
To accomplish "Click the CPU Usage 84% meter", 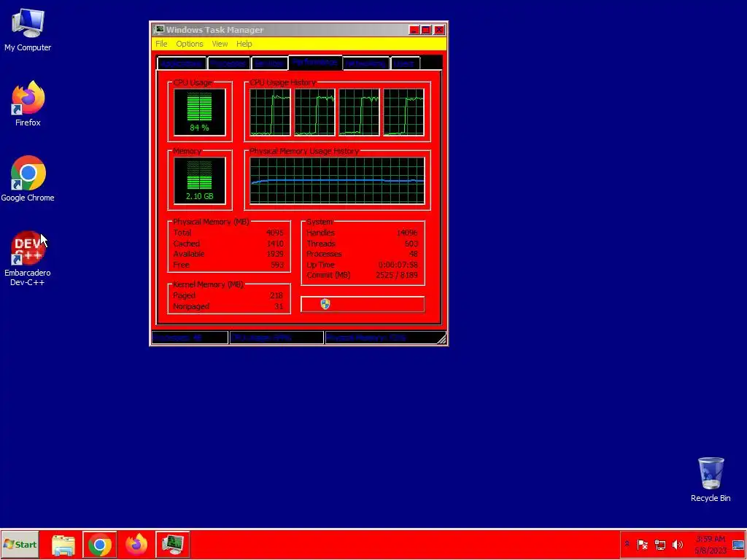I will (x=200, y=112).
